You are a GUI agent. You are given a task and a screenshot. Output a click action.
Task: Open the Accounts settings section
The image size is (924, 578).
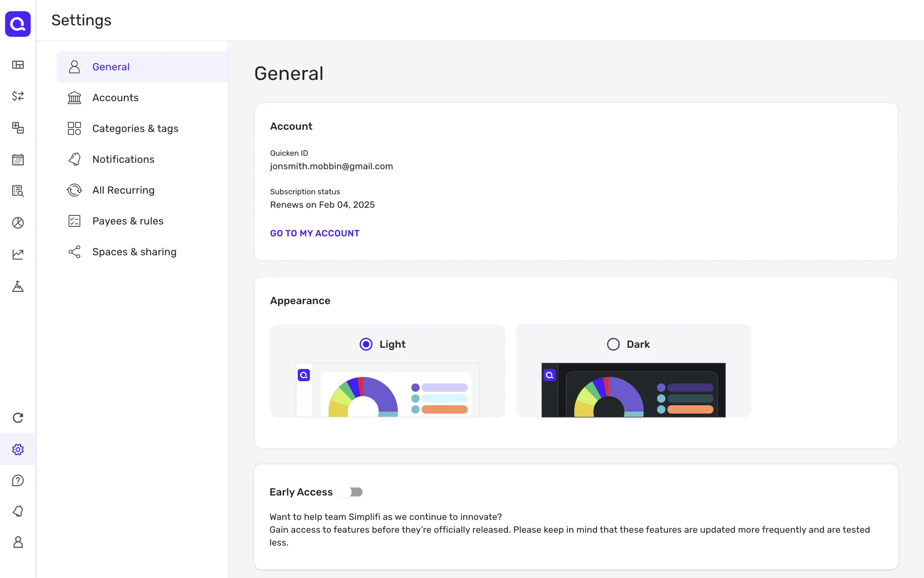[115, 98]
